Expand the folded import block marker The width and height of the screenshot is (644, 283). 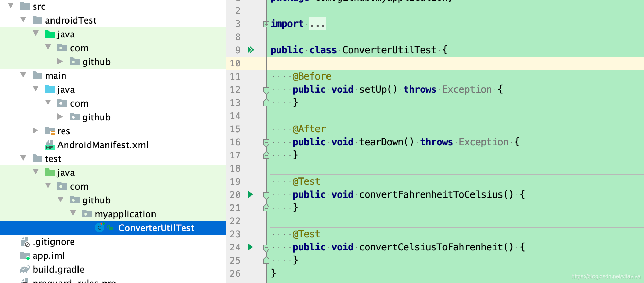[266, 24]
